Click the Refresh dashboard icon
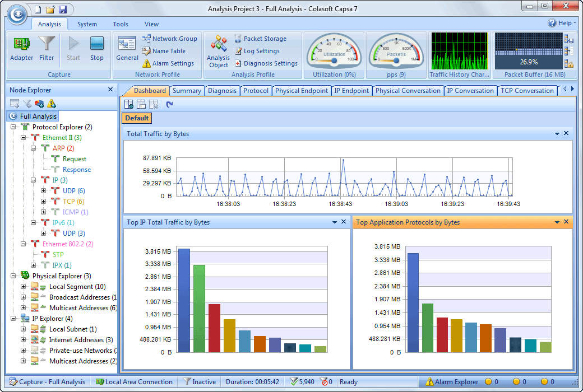Viewport: 583px width, 392px height. point(169,104)
